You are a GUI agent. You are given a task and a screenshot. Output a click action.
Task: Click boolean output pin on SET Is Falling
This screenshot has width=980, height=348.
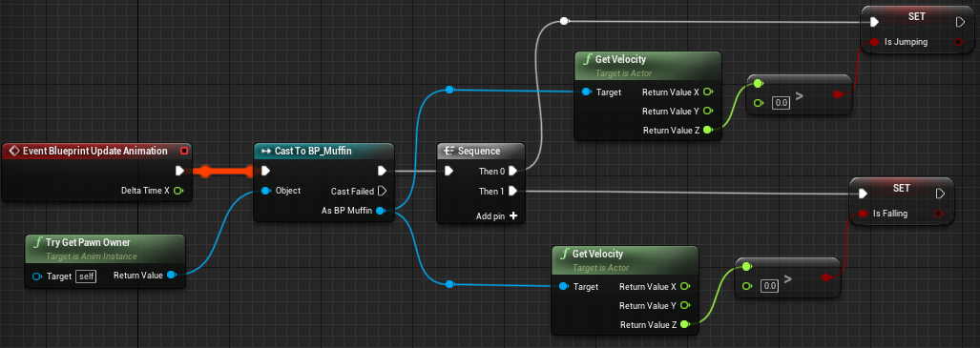(x=939, y=214)
